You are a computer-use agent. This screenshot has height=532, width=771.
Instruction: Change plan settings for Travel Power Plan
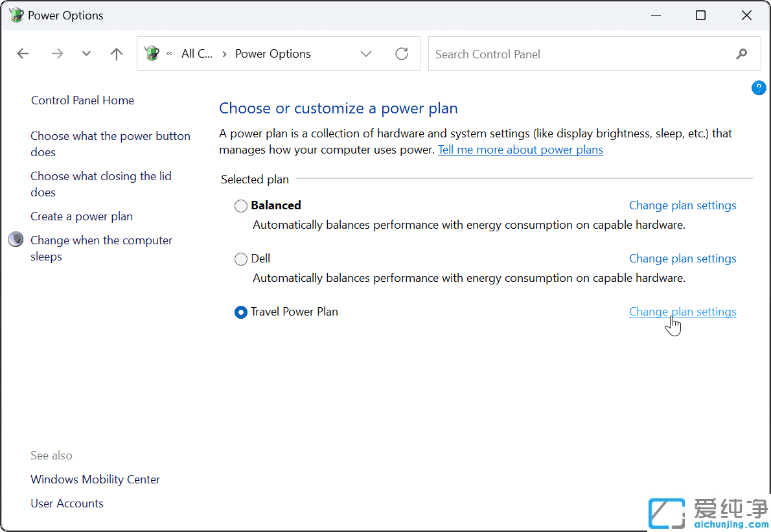tap(682, 312)
